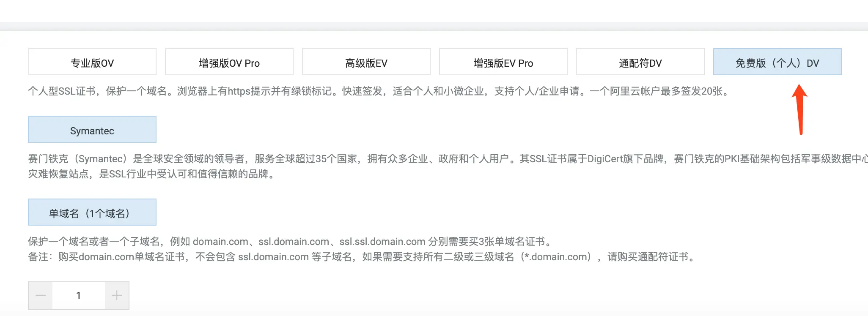Image resolution: width=868 pixels, height=316 pixels.
Task: Select 单域名（1个域名）domain option
Action: point(92,212)
